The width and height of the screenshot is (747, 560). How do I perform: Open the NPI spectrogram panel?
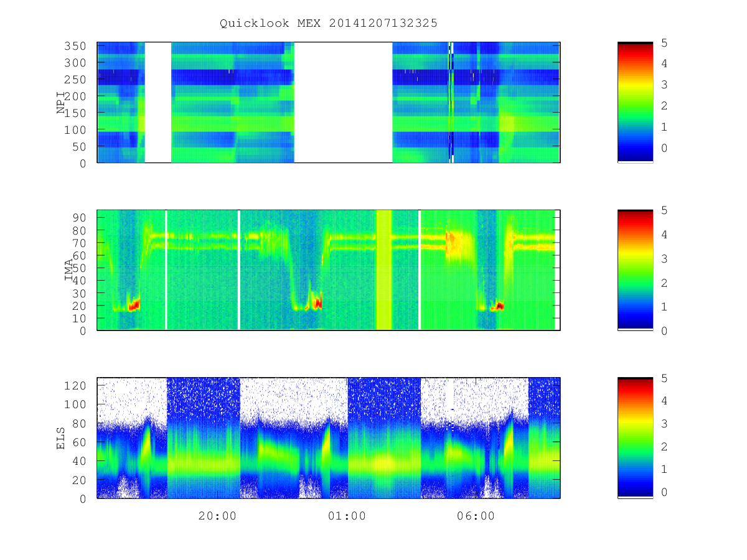tap(329, 103)
